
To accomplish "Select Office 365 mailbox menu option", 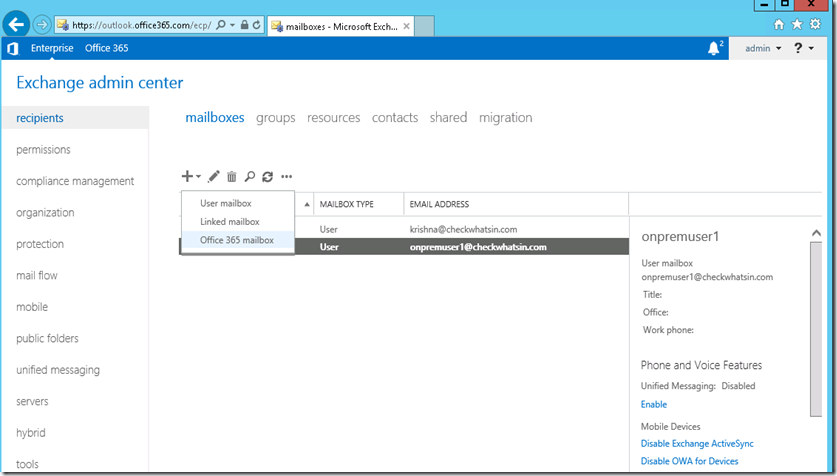I will [238, 240].
